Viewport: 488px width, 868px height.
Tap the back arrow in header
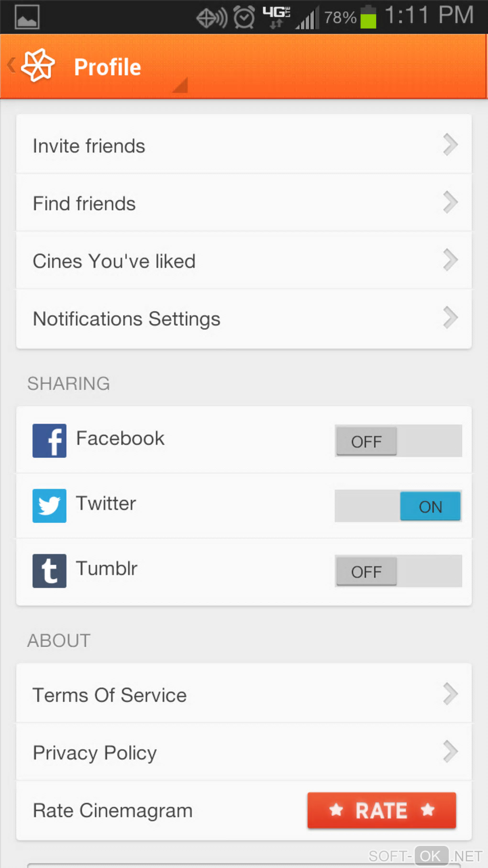11,65
